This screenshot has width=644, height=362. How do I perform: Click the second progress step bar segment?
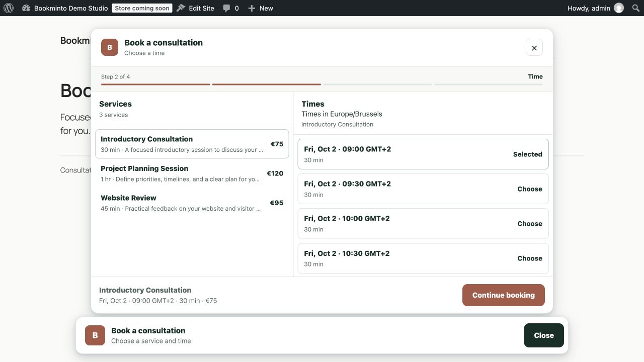click(266, 84)
